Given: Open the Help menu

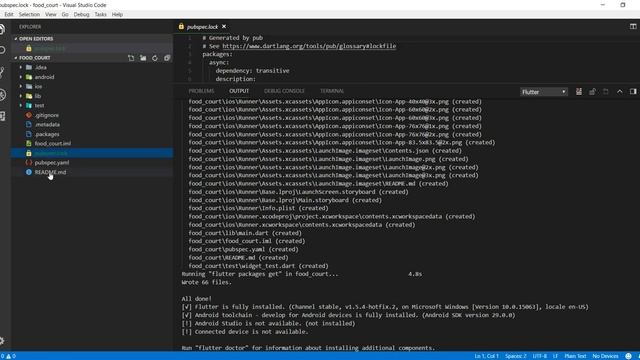Looking at the screenshot, I should [x=117, y=14].
